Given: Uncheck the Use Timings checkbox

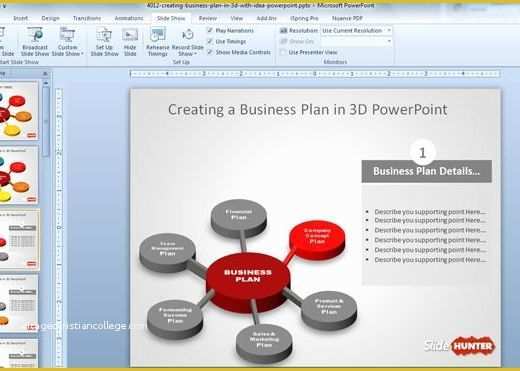Looking at the screenshot, I should 210,41.
